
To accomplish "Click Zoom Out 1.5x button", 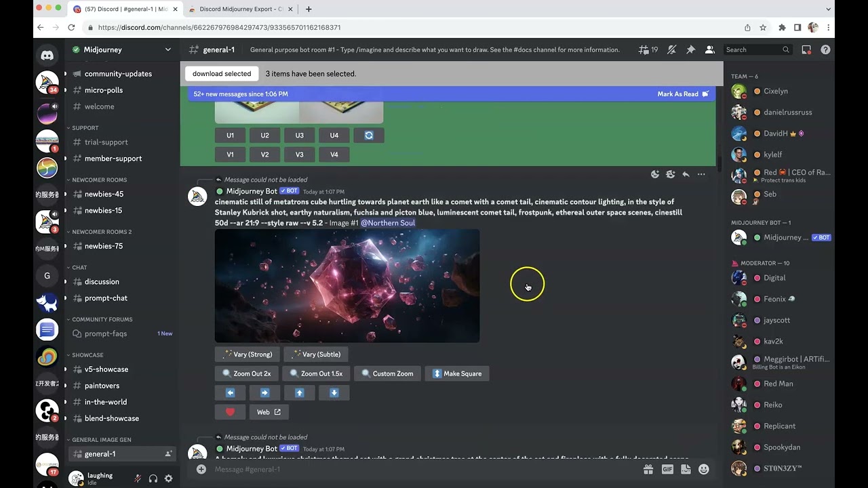I will (x=317, y=373).
